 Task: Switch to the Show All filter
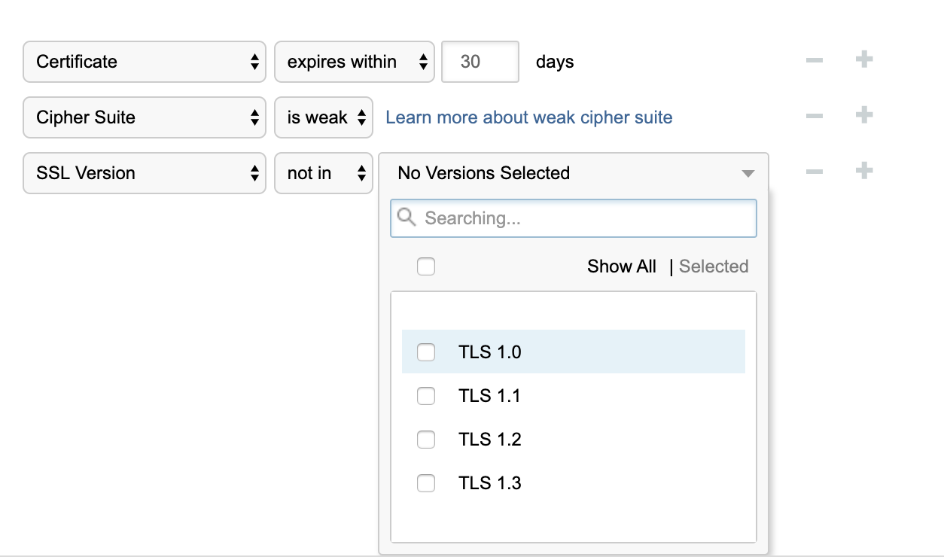tap(622, 266)
